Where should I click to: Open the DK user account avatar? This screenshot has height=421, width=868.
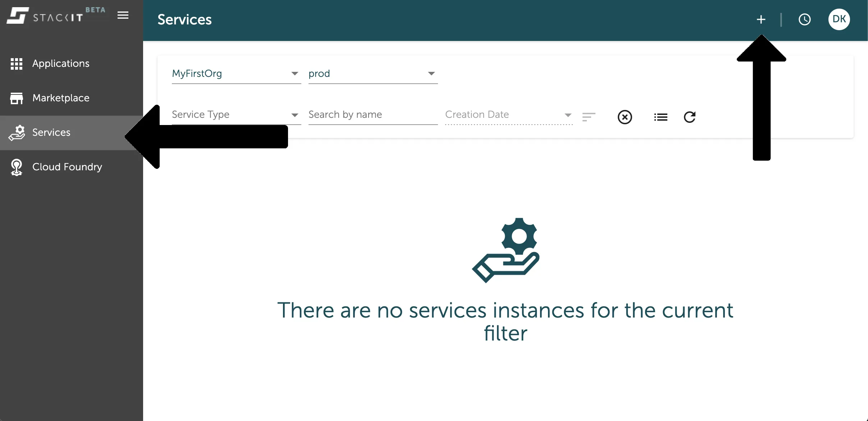pyautogui.click(x=839, y=19)
